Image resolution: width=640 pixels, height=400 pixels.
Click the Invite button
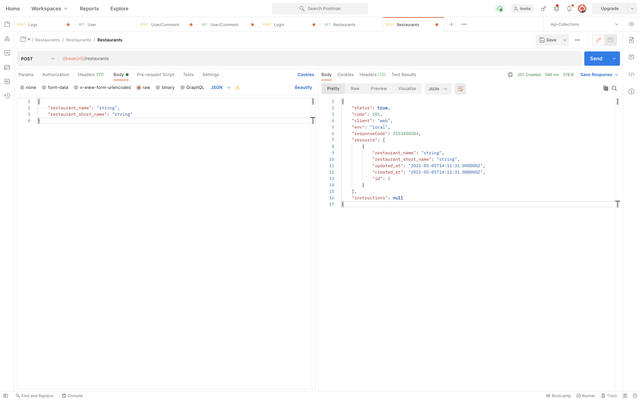pyautogui.click(x=522, y=9)
